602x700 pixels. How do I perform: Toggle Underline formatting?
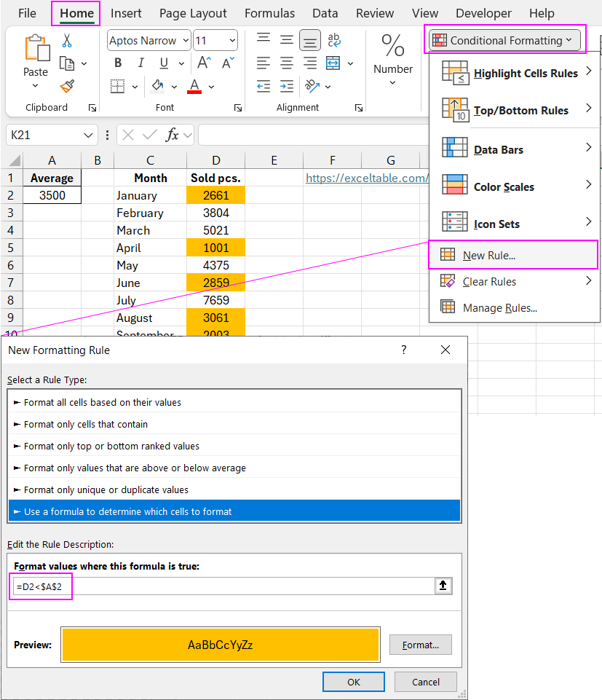pyautogui.click(x=163, y=63)
